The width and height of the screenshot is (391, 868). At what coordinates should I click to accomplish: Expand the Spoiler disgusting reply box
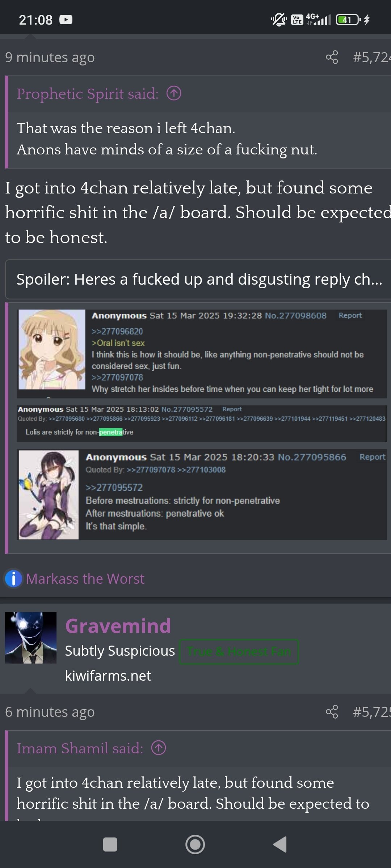click(x=198, y=279)
